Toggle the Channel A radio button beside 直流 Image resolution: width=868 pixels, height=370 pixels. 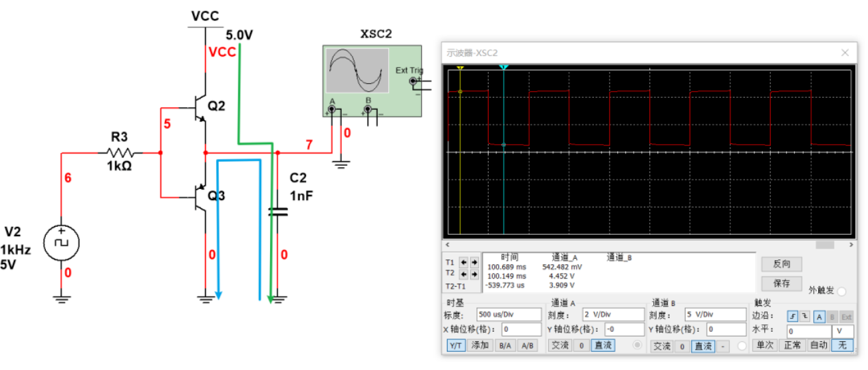pyautogui.click(x=638, y=345)
